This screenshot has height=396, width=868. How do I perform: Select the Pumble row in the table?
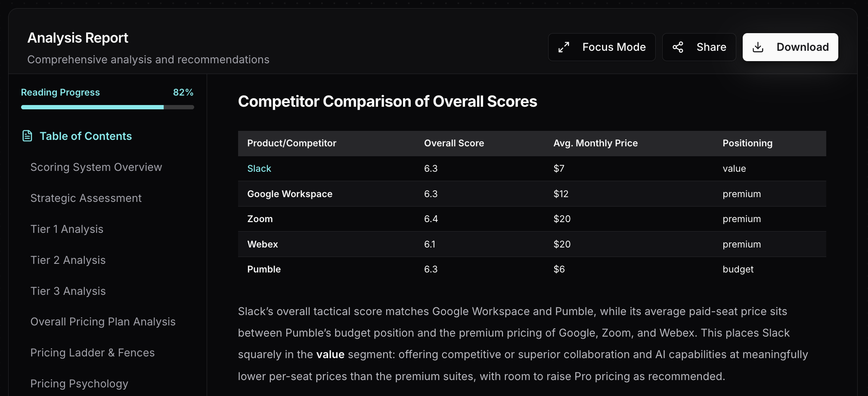tap(474, 269)
